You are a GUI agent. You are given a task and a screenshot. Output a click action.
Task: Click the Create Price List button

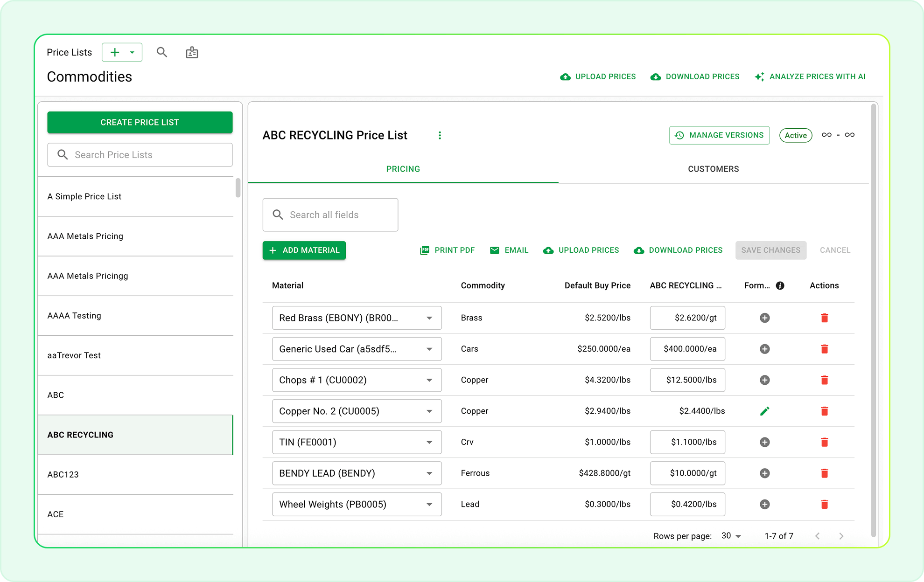(x=140, y=122)
